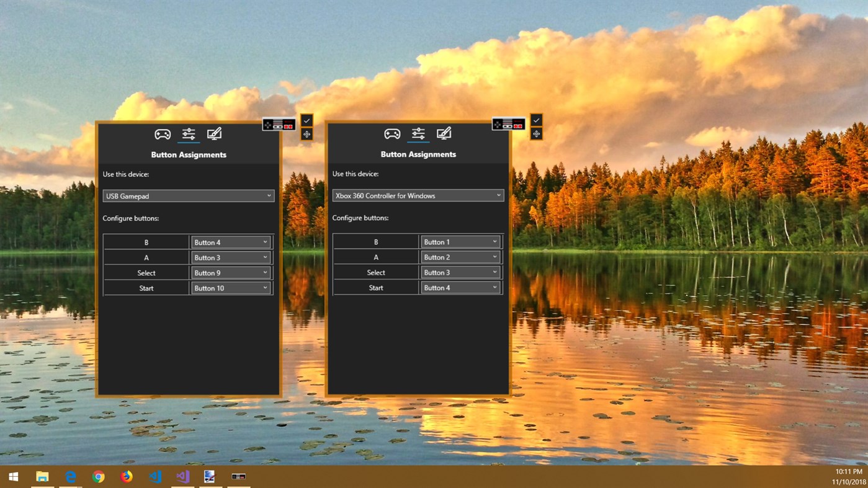Screen dimensions: 868x488
Task: Open Google Chrome from the taskbar
Action: (x=99, y=477)
